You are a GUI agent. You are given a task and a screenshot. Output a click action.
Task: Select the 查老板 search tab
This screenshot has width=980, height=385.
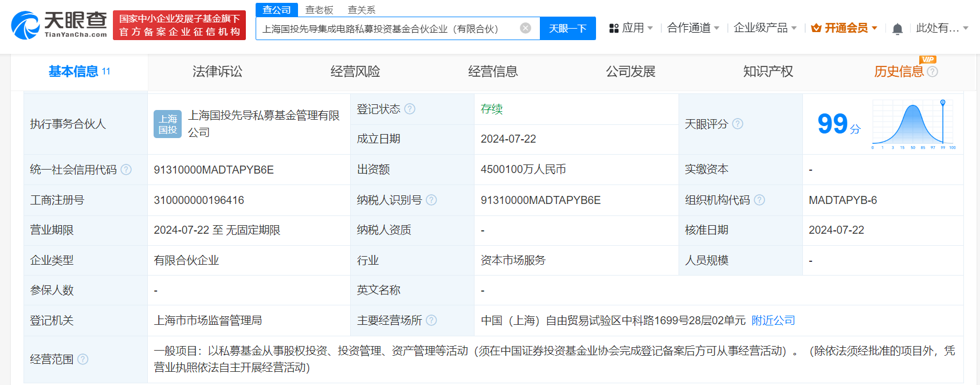(x=319, y=10)
